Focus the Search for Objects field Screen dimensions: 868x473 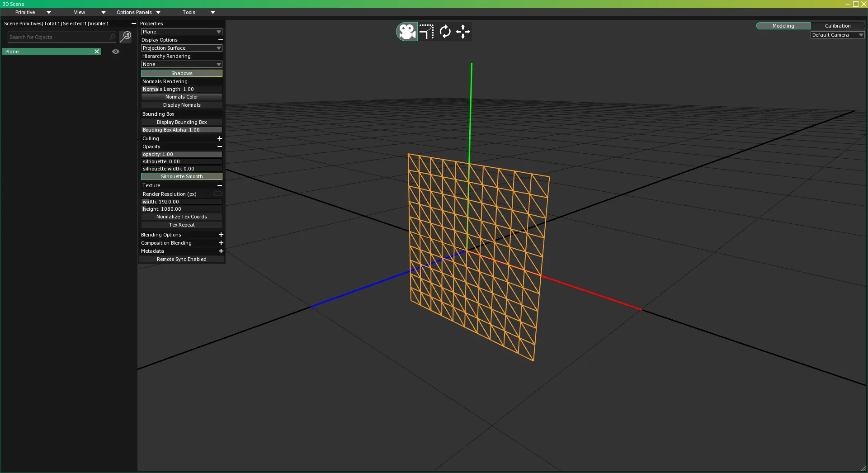(62, 37)
